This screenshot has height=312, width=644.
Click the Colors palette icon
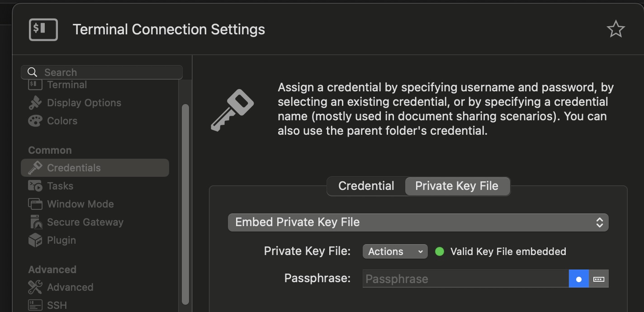(35, 121)
